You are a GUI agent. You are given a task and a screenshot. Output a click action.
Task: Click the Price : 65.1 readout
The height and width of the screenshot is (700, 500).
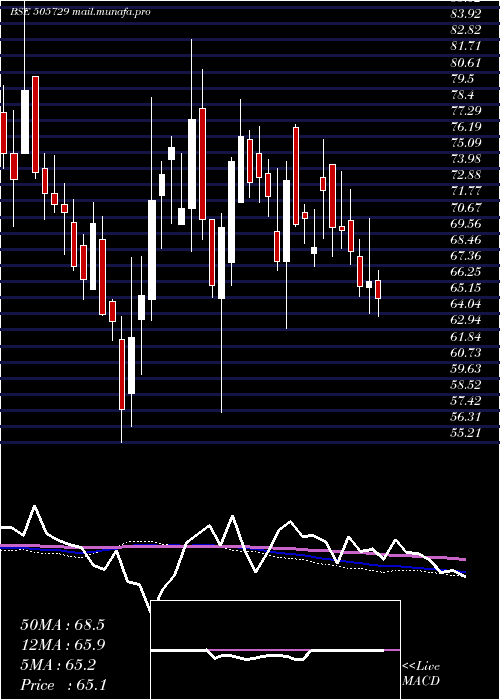pyautogui.click(x=62, y=685)
